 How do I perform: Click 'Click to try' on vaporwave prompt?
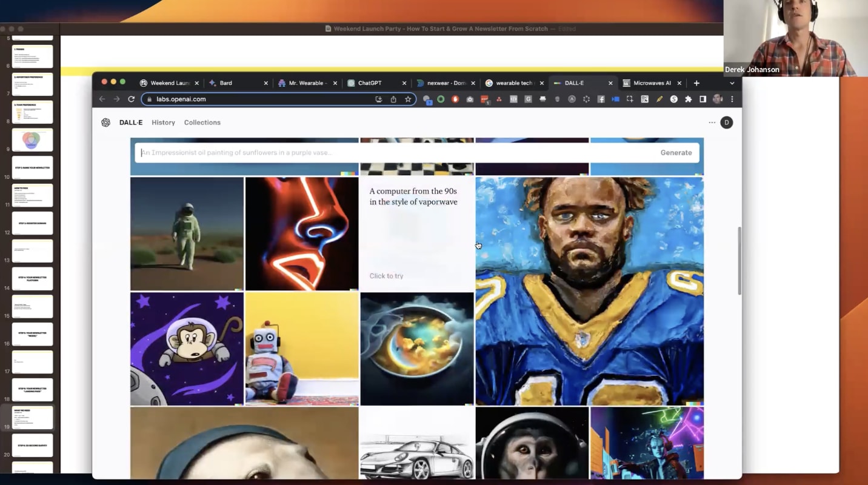click(x=386, y=276)
